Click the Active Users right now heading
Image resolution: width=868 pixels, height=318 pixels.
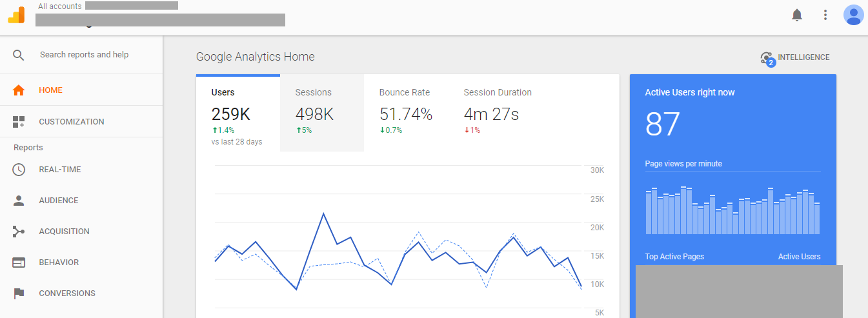click(690, 92)
